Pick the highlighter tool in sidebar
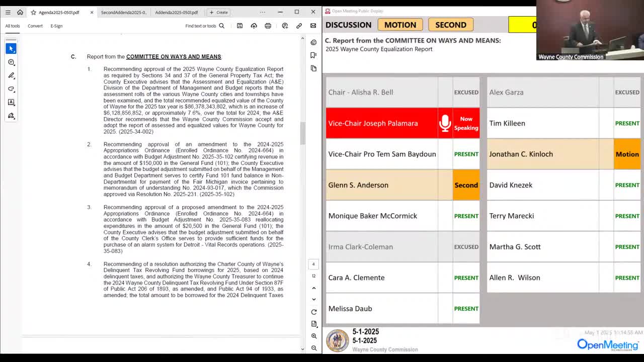This screenshot has height=362, width=644. coord(11,75)
